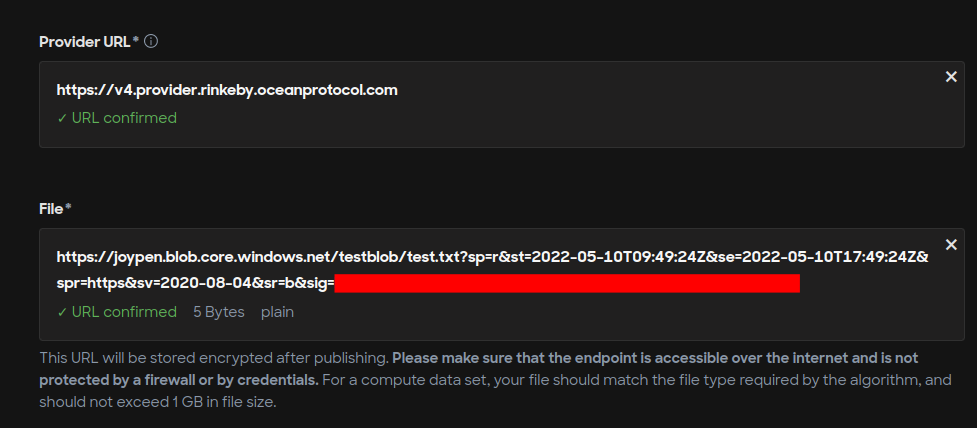Click the joypen.blob.core.windows.net file URL line
The image size is (977, 428).
coord(492,257)
